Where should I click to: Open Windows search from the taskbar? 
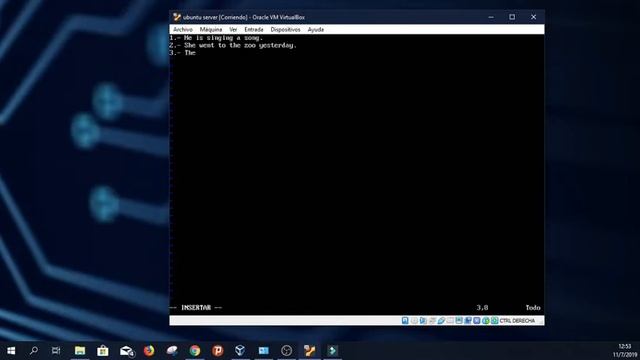pyautogui.click(x=34, y=351)
